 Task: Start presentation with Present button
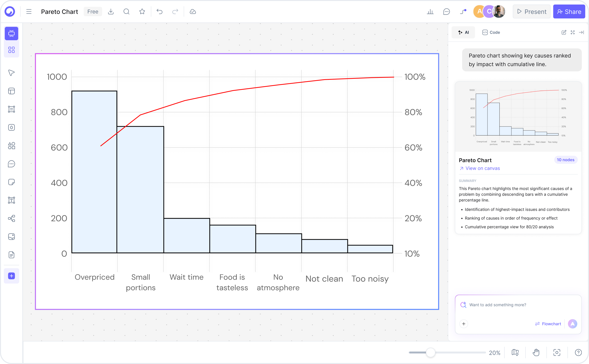532,11
